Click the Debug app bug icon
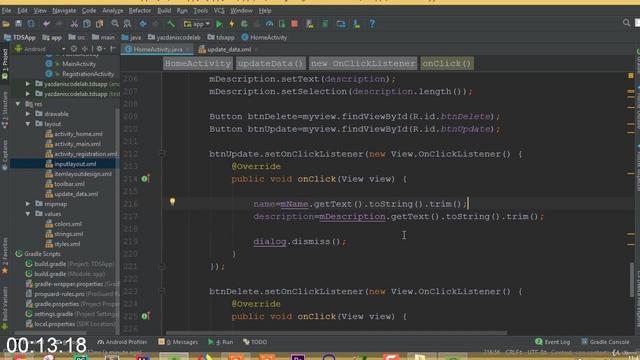Viewport: 640px width, 360px height. 244,24
